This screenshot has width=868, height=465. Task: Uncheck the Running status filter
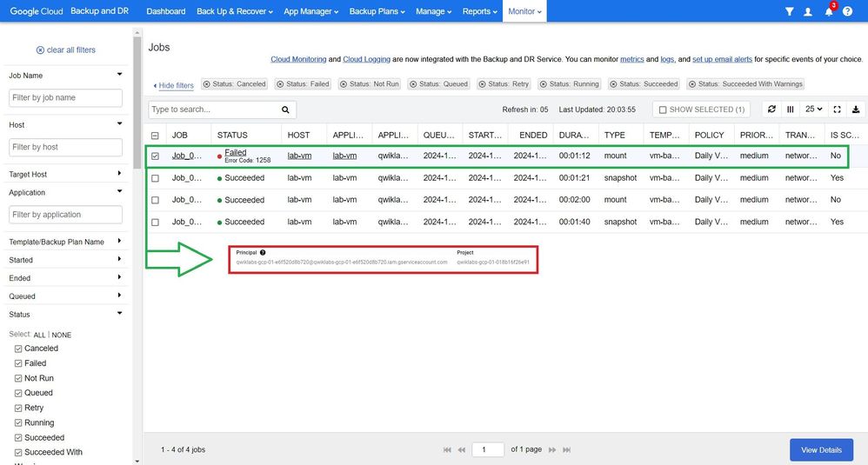(18, 423)
